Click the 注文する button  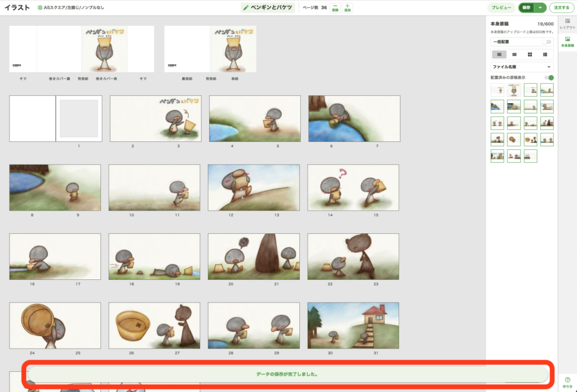(x=562, y=8)
